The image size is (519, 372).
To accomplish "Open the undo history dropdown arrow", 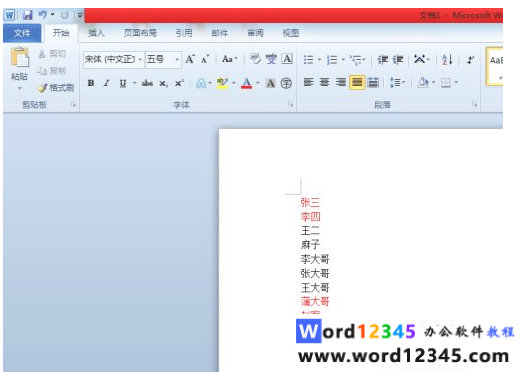I will click(52, 15).
